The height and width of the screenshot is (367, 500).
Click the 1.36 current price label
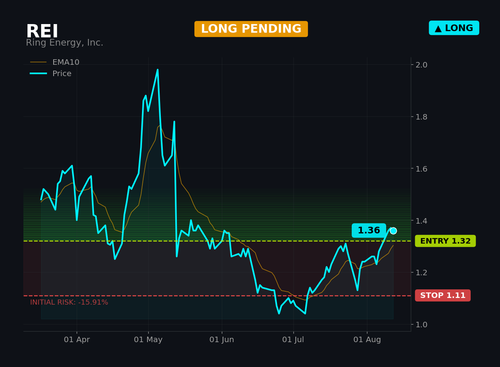pos(369,230)
